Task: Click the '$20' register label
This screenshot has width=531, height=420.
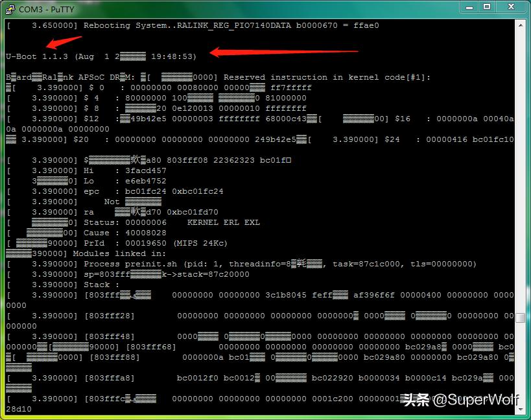Action: pos(81,139)
